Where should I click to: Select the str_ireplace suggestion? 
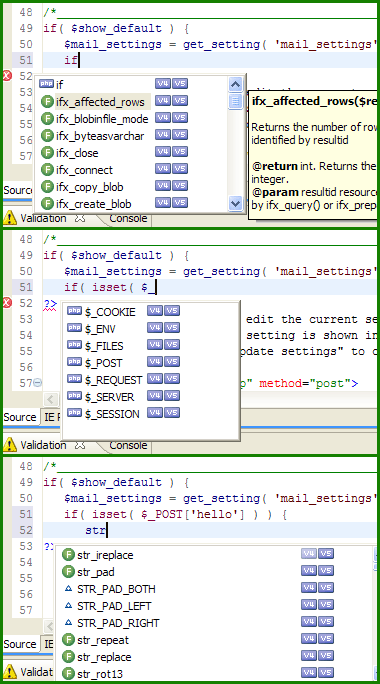tap(105, 555)
